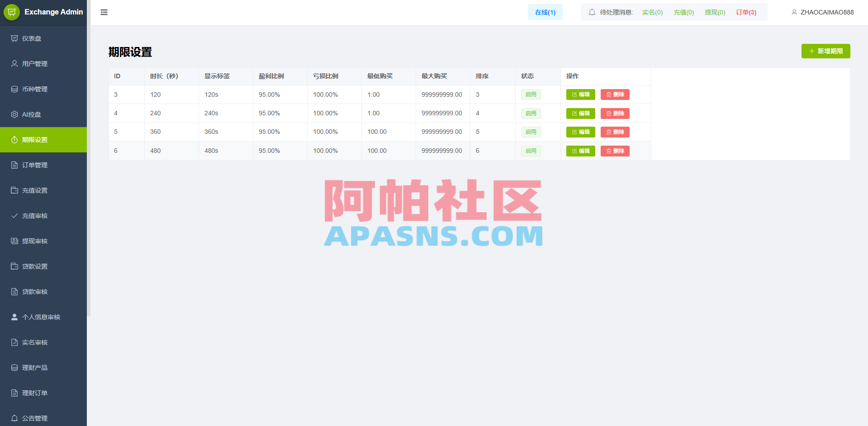Image resolution: width=868 pixels, height=426 pixels.
Task: Delete the 120s period row
Action: point(615,95)
